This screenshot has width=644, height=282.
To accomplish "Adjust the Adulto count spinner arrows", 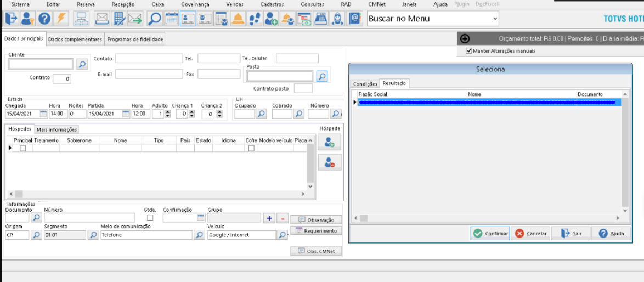I will 167,114.
